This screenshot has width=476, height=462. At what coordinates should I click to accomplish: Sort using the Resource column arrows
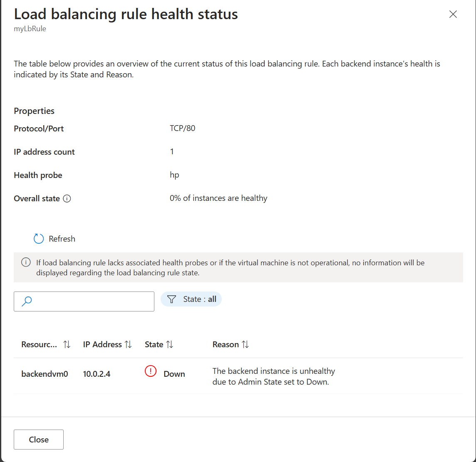(67, 345)
